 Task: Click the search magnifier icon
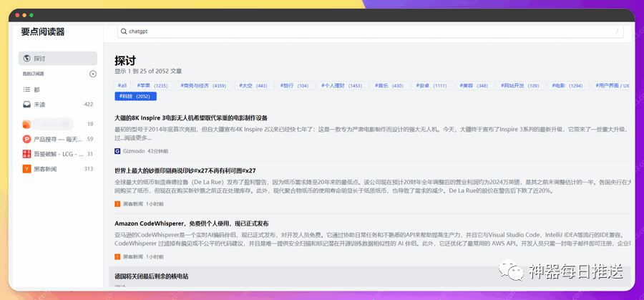(124, 32)
